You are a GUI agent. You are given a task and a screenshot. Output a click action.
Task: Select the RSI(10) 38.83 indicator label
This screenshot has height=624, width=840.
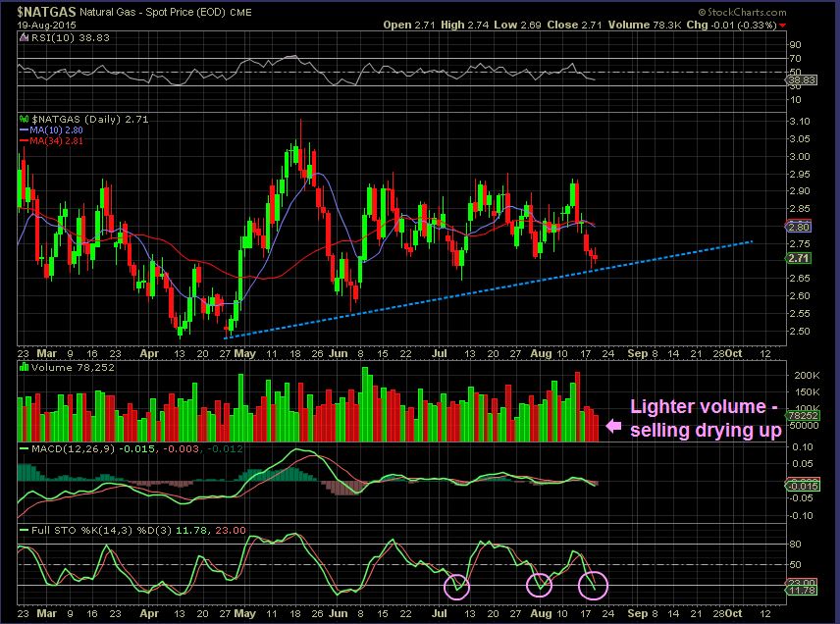coord(71,37)
